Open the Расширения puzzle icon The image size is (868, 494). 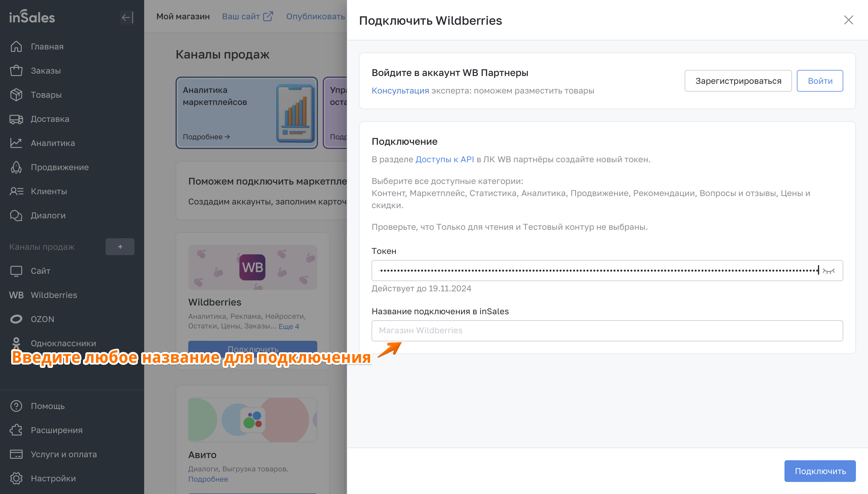pyautogui.click(x=16, y=430)
